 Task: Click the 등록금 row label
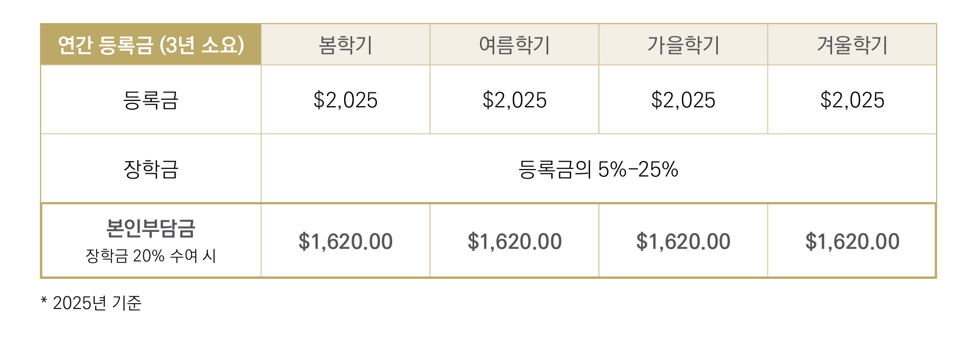(151, 100)
